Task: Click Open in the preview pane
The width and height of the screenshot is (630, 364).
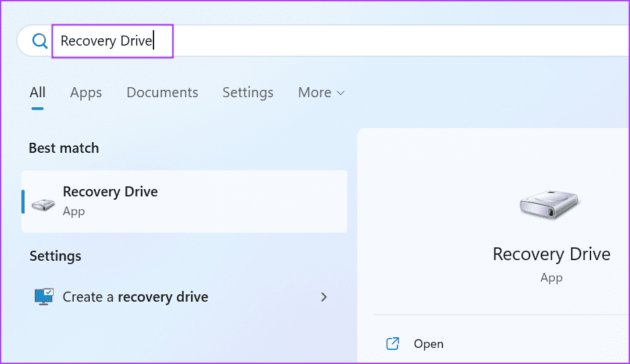Action: point(429,344)
